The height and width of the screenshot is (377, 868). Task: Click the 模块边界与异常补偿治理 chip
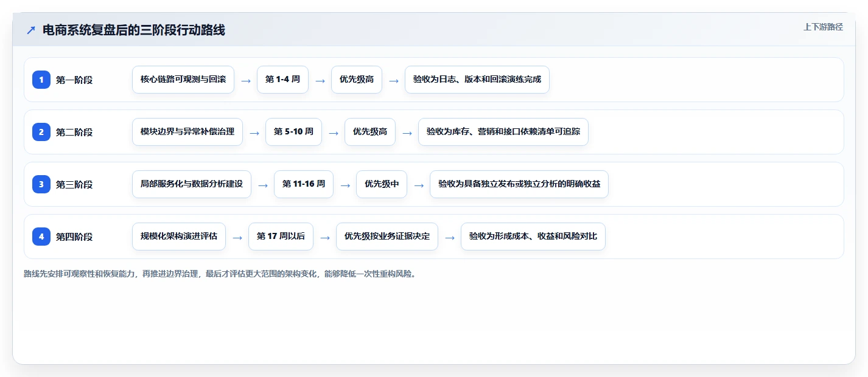187,132
